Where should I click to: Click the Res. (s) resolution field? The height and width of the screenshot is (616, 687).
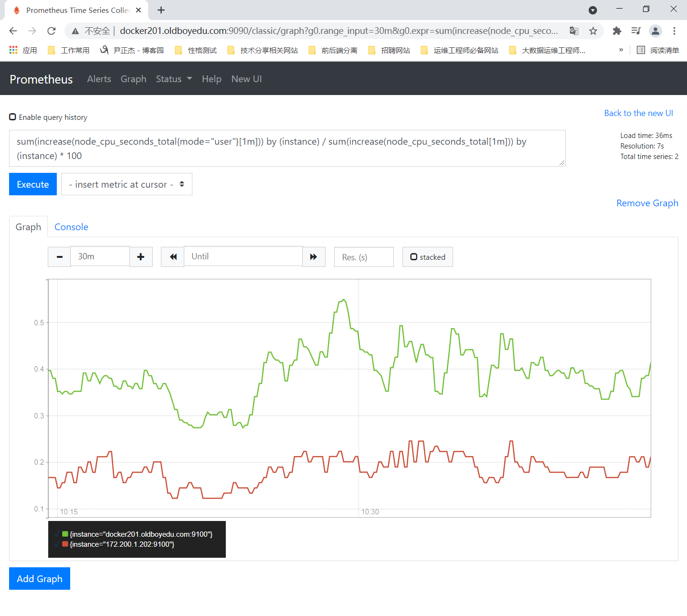point(364,257)
